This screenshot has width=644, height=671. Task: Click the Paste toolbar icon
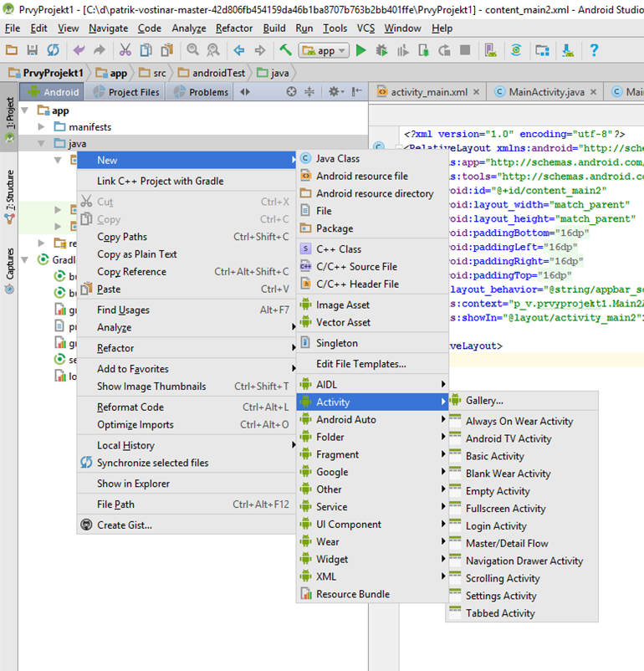point(167,50)
